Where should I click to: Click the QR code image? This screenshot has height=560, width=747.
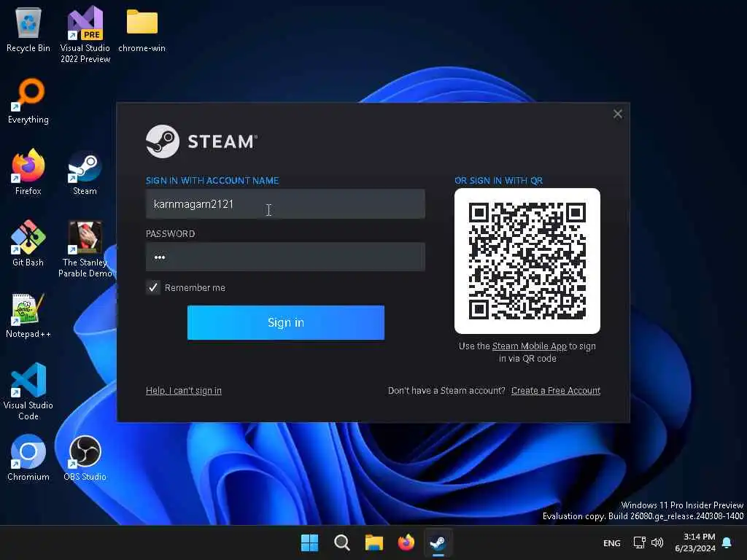pos(527,261)
